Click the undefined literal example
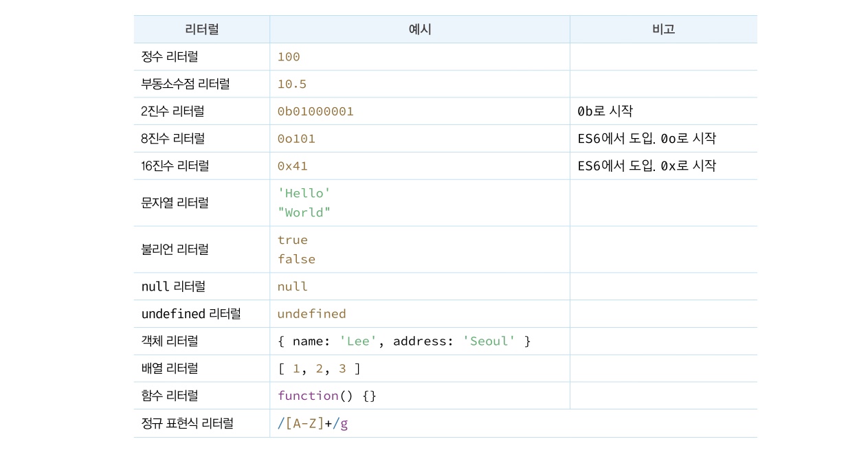The width and height of the screenshot is (868, 472). pos(311,313)
